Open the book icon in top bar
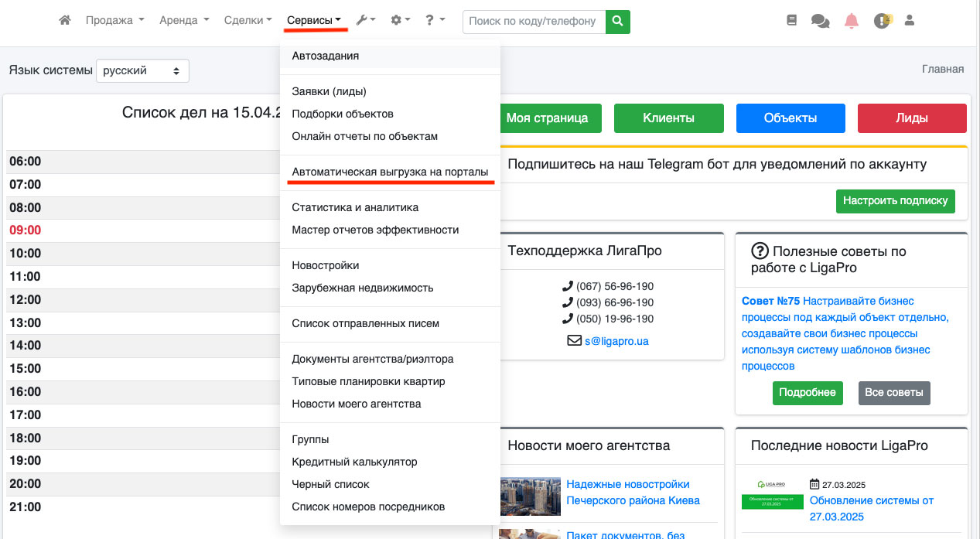This screenshot has height=539, width=980. point(791,21)
